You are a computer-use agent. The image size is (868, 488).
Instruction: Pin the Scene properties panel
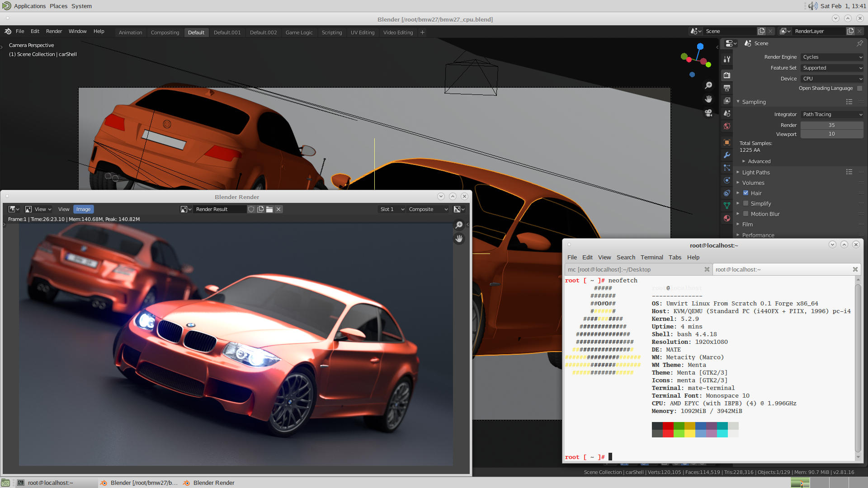pos(859,43)
